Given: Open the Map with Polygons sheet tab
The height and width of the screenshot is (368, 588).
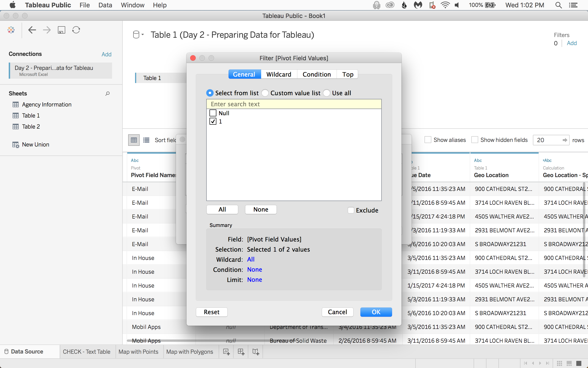Looking at the screenshot, I should click(x=189, y=352).
